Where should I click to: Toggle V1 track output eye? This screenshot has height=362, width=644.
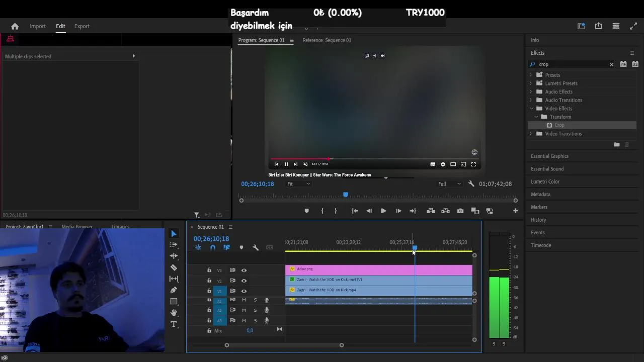click(x=244, y=291)
